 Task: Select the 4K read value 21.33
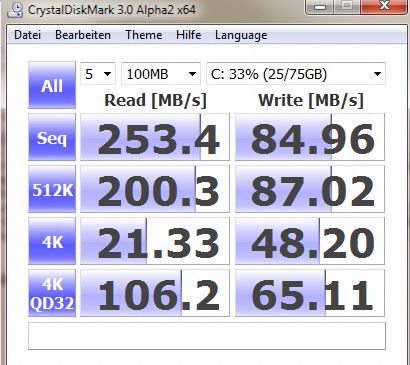pyautogui.click(x=155, y=241)
